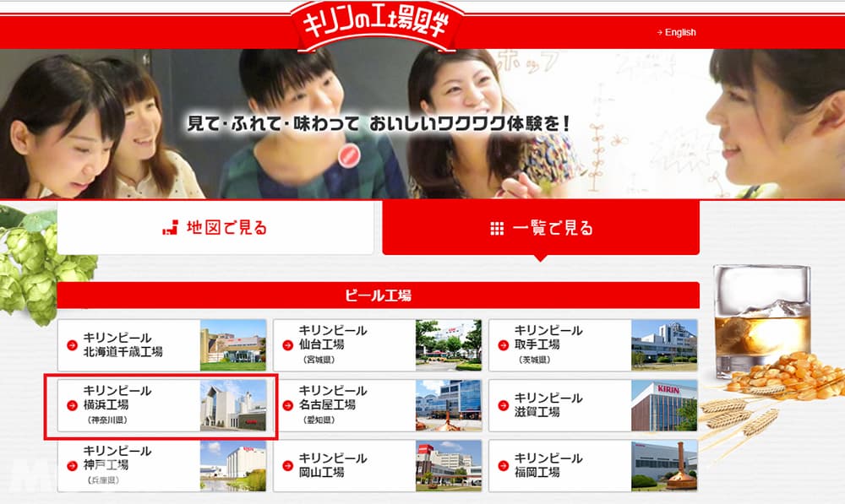This screenshot has height=504, width=845.
Task: Click the (愛知県) prefecture label
Action: pos(319,420)
